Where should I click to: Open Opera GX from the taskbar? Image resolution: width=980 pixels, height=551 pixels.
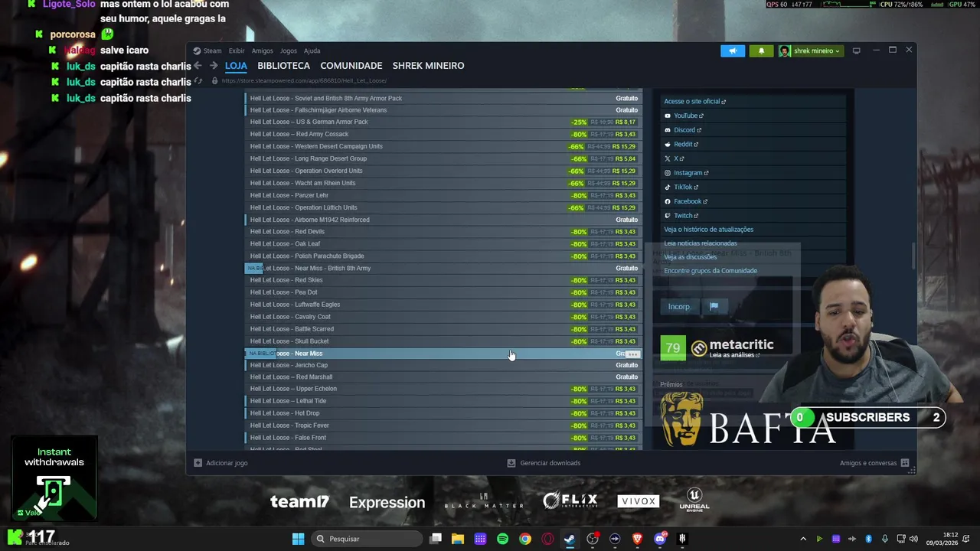coord(547,539)
